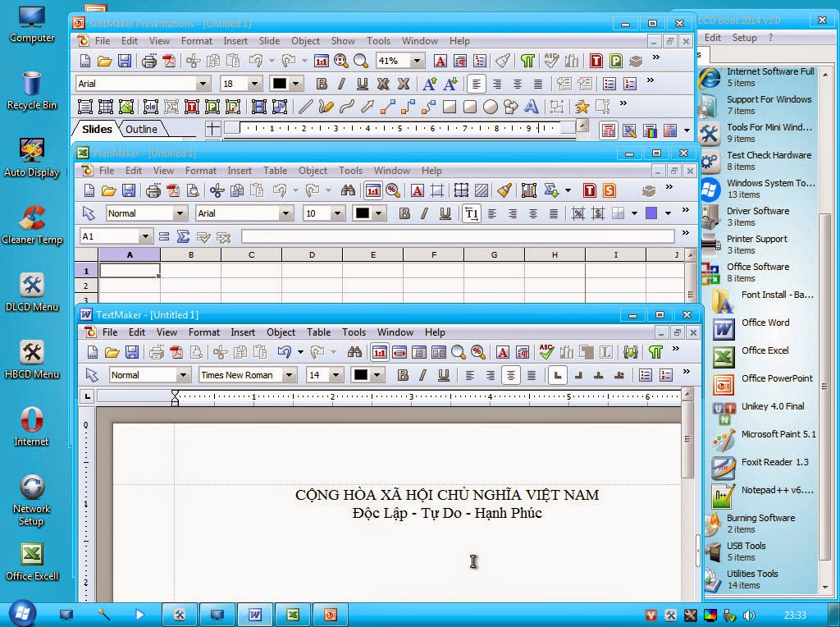Image resolution: width=840 pixels, height=627 pixels.
Task: Click column D header in PlanMaker
Action: [x=312, y=255]
